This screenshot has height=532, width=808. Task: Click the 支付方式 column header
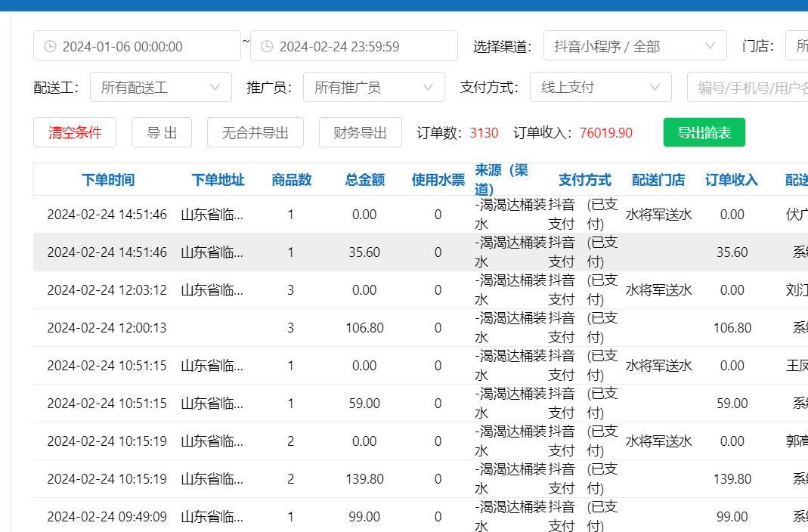[585, 180]
